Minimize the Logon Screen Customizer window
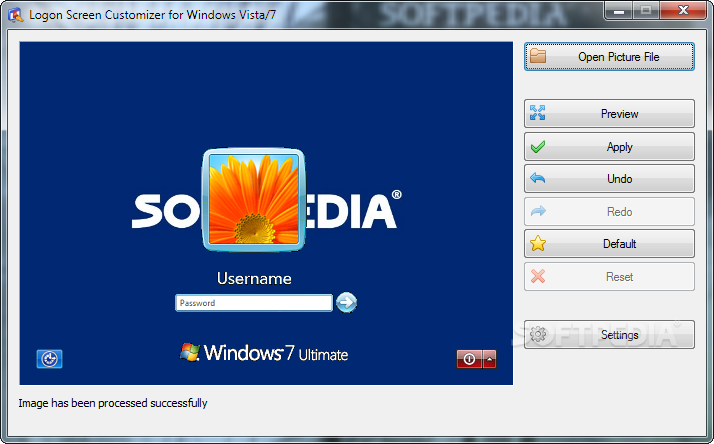The width and height of the screenshot is (714, 444). tap(619, 11)
